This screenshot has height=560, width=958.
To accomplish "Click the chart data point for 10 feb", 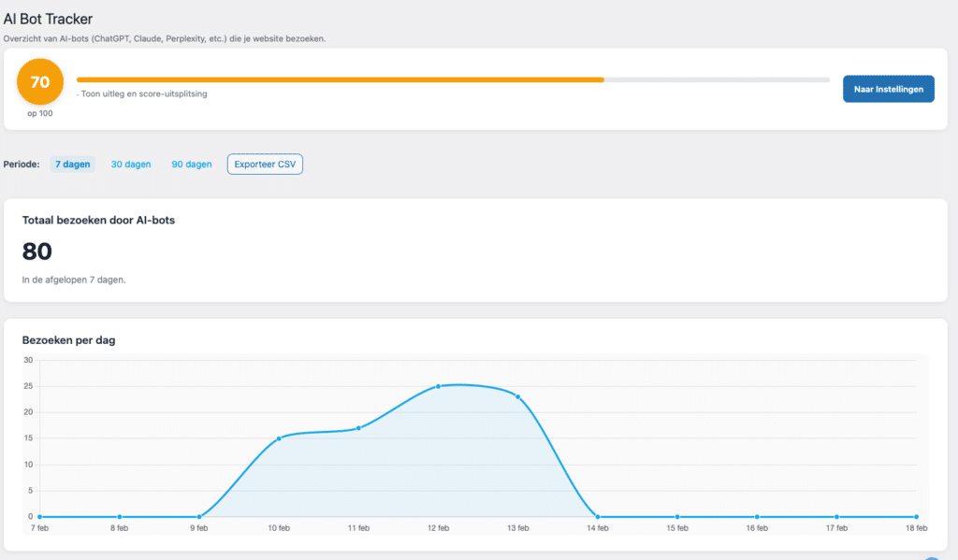I will pyautogui.click(x=279, y=438).
